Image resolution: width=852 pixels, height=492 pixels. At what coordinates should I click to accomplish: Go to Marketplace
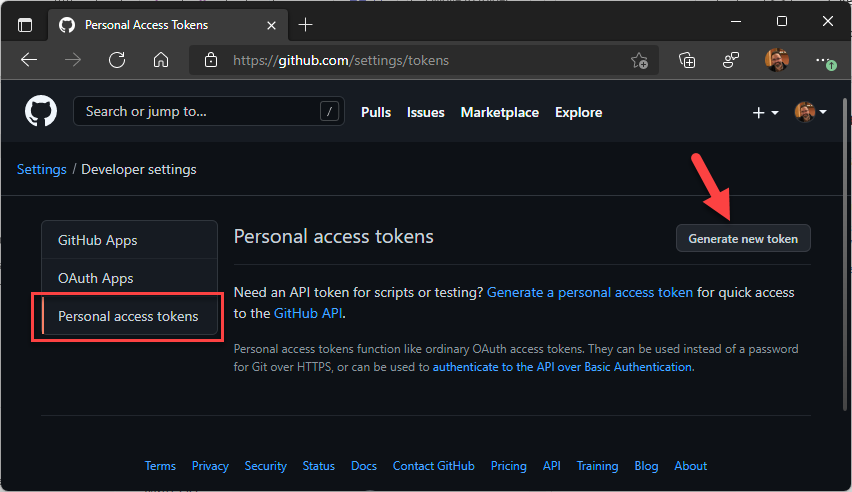[499, 113]
